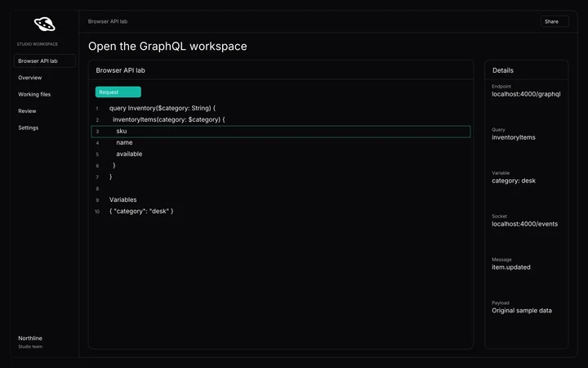Select the Request tab

118,92
